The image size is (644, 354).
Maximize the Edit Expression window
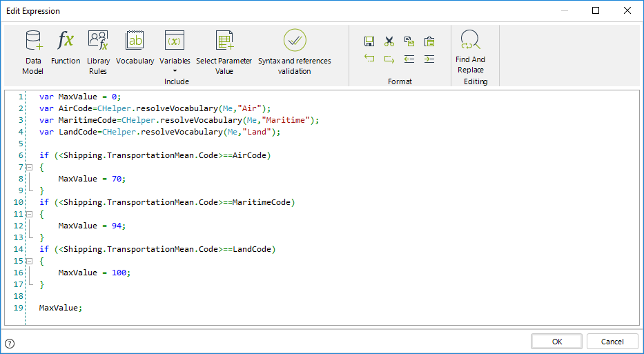click(596, 10)
